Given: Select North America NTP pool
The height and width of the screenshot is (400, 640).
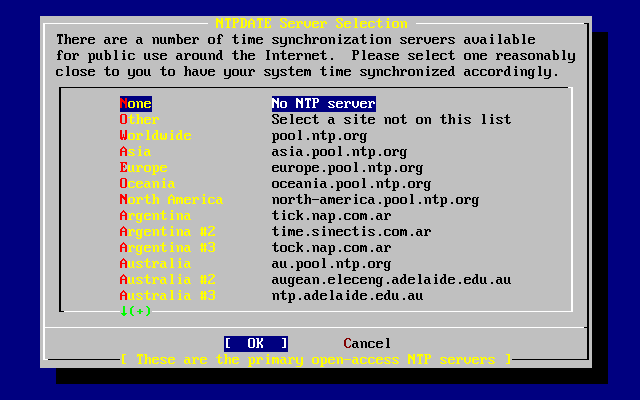Looking at the screenshot, I should 171,200.
